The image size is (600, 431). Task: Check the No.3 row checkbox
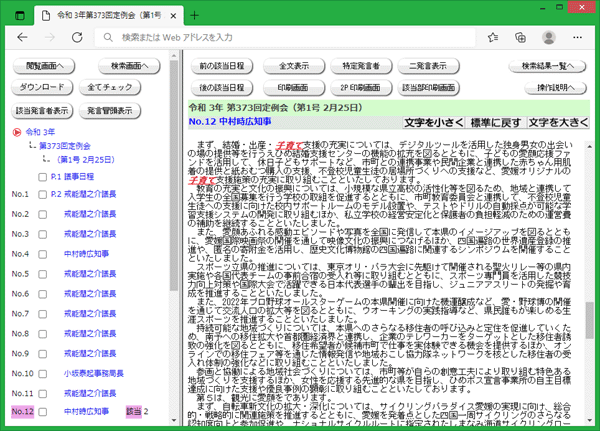pos(42,234)
